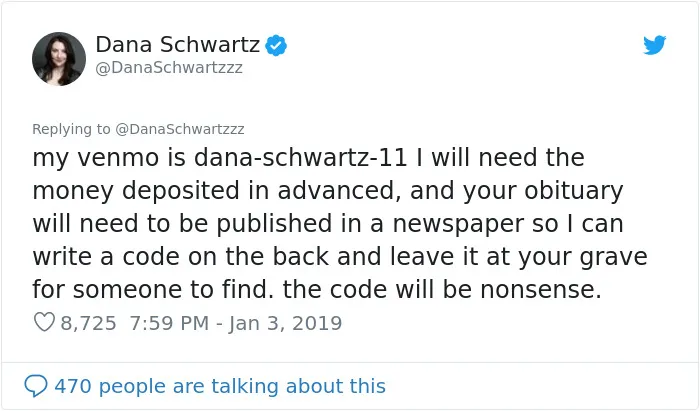Open '470 people are talking about this'

(x=220, y=386)
